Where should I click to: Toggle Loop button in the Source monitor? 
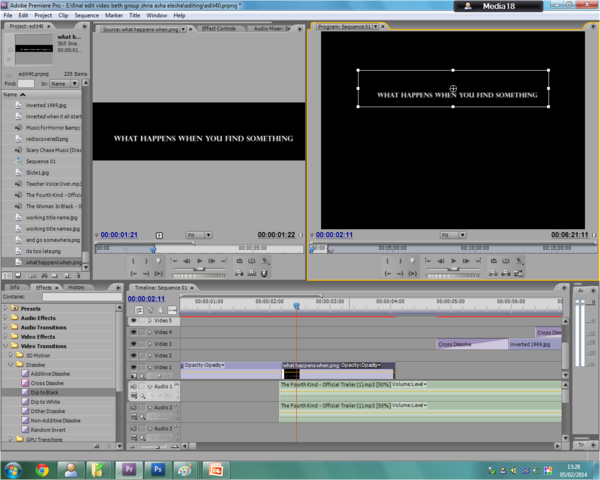tap(240, 261)
